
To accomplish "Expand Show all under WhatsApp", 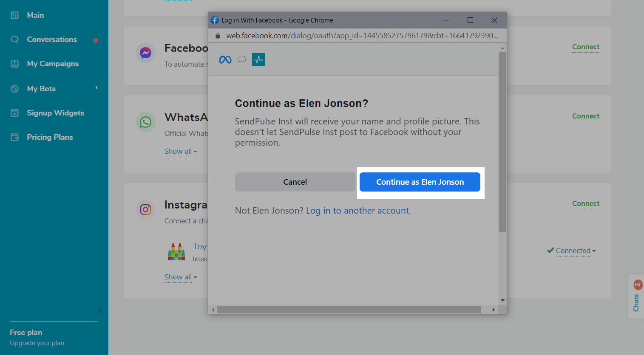I will point(181,152).
